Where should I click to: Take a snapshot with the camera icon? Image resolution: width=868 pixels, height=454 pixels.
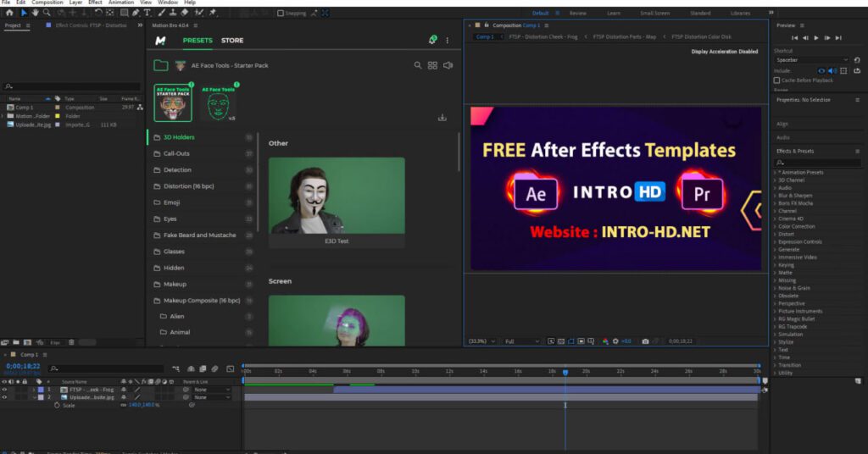pos(645,341)
